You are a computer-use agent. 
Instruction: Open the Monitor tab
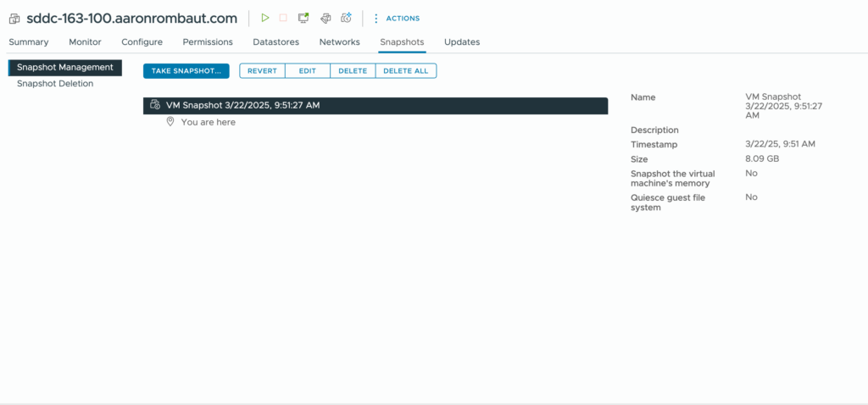tap(85, 42)
